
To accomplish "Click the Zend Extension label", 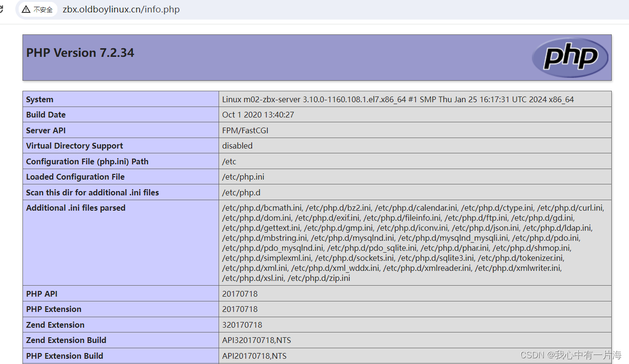I will coord(55,325).
